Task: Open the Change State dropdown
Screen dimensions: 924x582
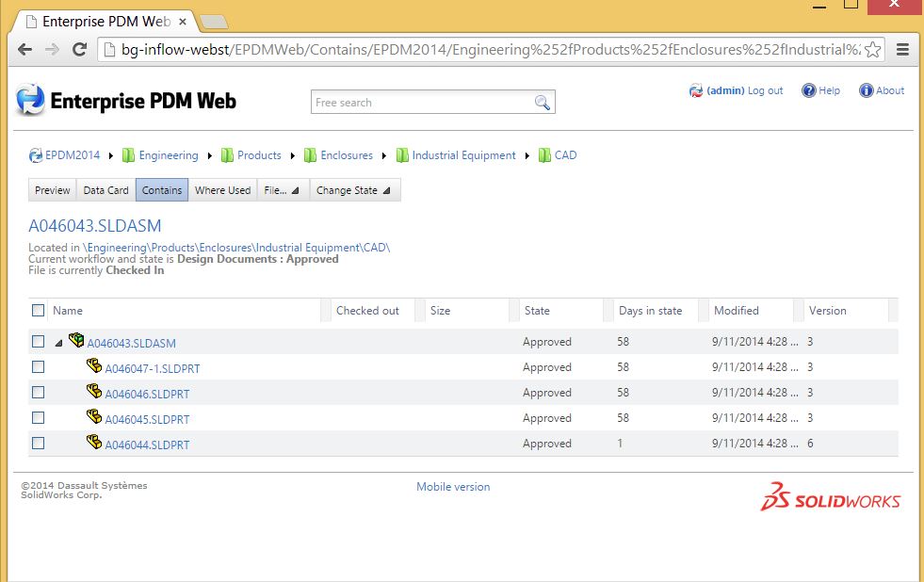Action: [x=354, y=190]
